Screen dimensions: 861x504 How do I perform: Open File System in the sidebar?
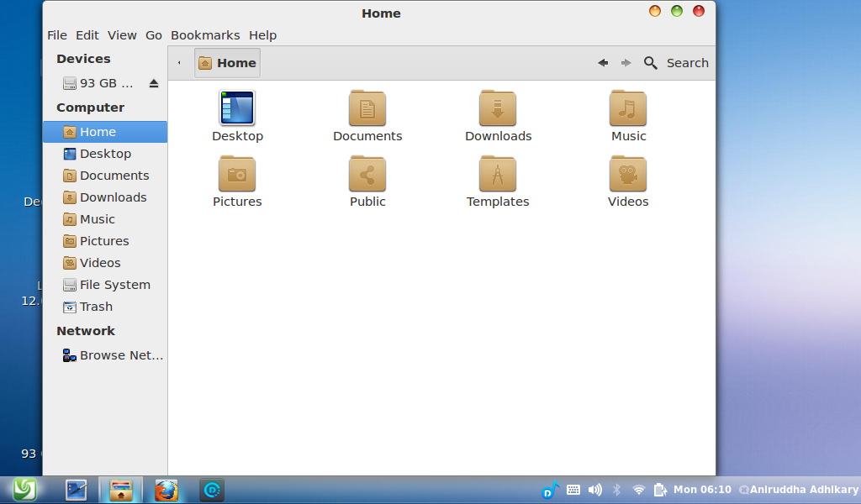[x=114, y=285]
